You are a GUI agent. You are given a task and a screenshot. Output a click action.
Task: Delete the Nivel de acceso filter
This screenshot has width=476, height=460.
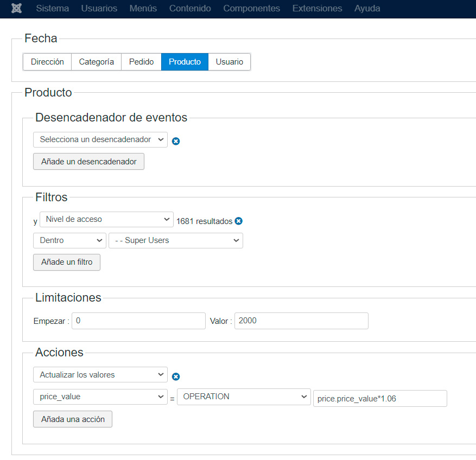[x=239, y=221]
